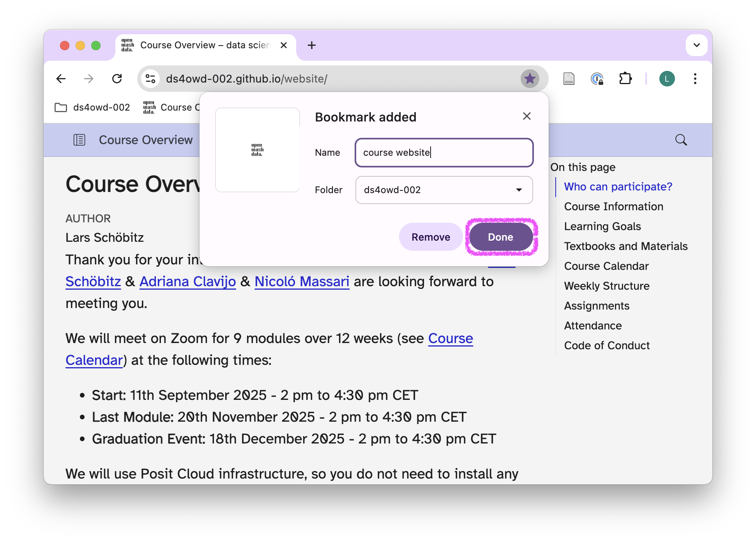This screenshot has height=542, width=756.
Task: Close the Bookmark added dialog
Action: [x=526, y=116]
